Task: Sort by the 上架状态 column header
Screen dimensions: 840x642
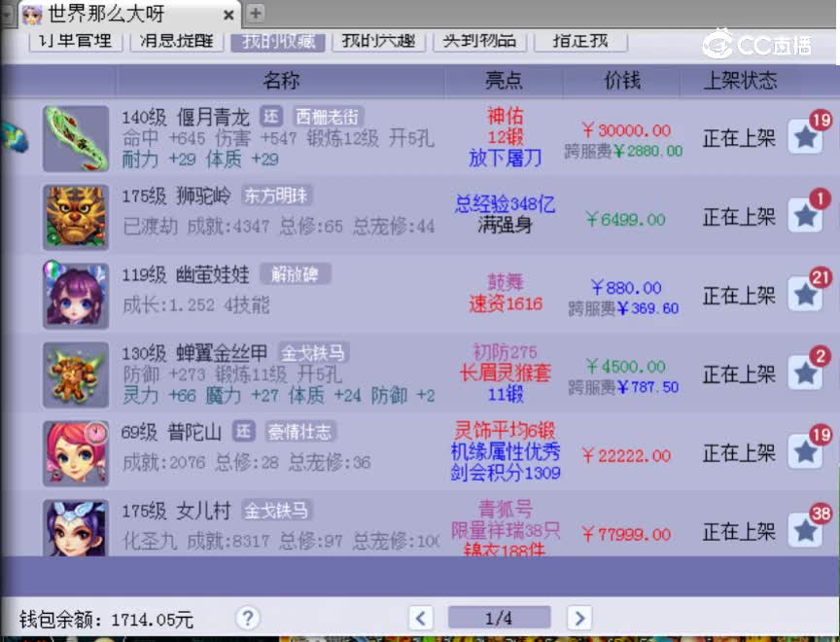Action: [x=740, y=81]
